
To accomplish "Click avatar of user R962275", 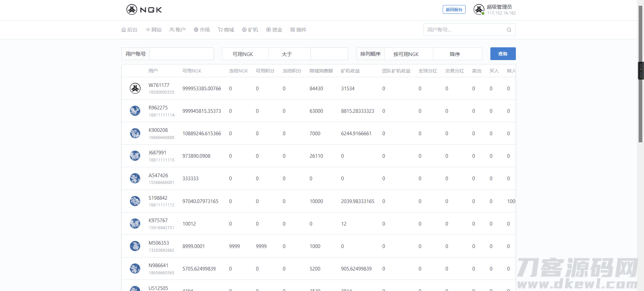I will (135, 111).
